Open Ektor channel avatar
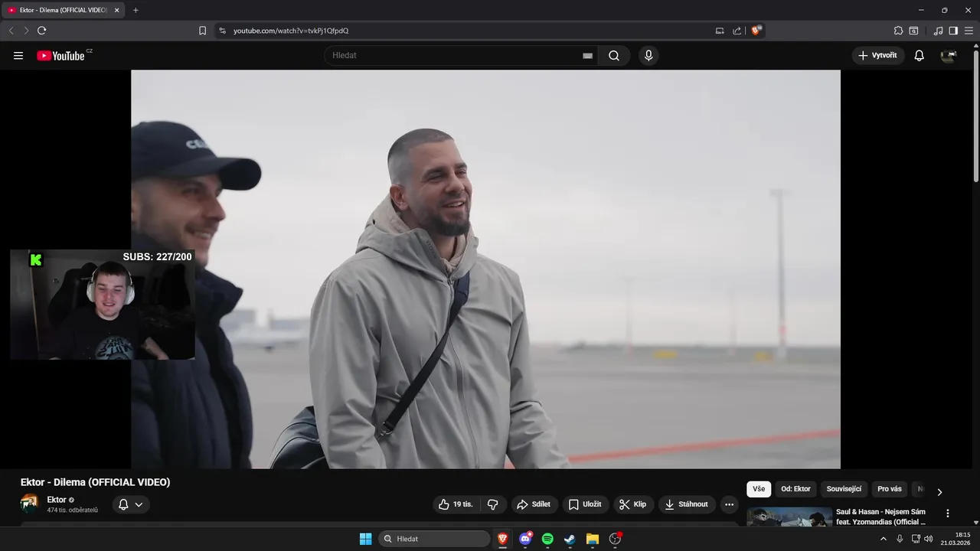 click(29, 503)
